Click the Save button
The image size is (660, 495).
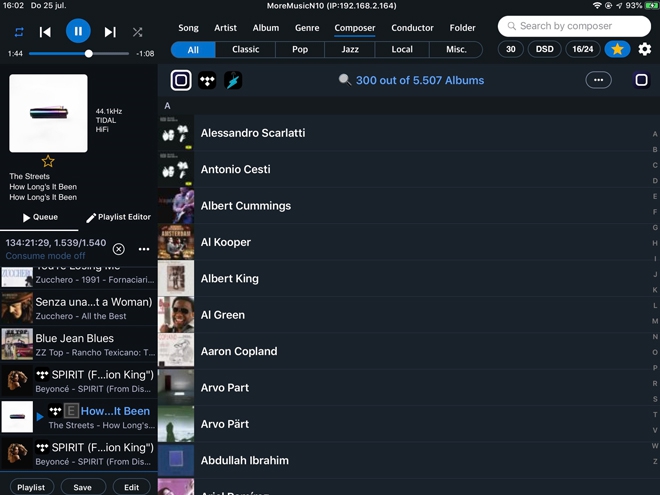click(82, 487)
